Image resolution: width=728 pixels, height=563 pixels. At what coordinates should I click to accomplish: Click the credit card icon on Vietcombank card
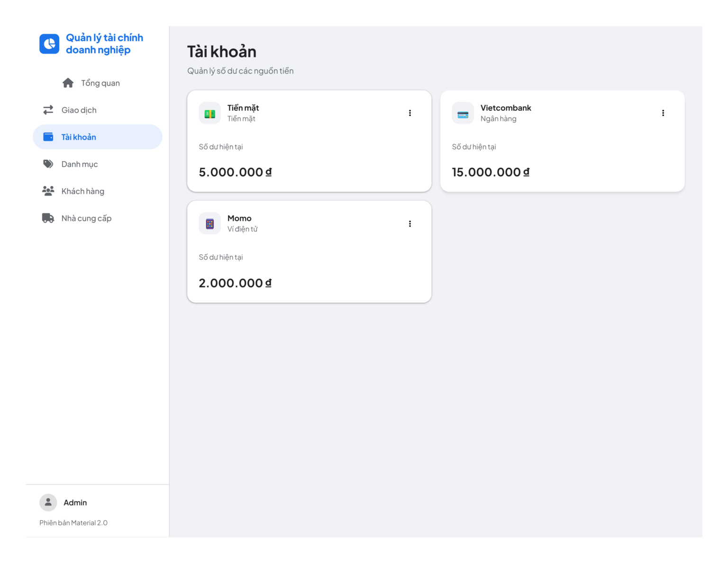(463, 113)
